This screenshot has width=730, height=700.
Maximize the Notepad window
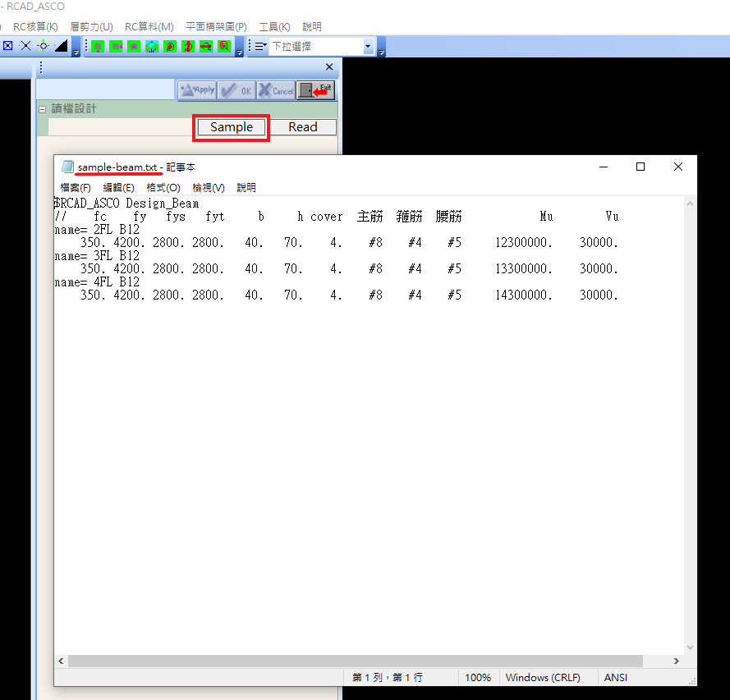point(640,167)
